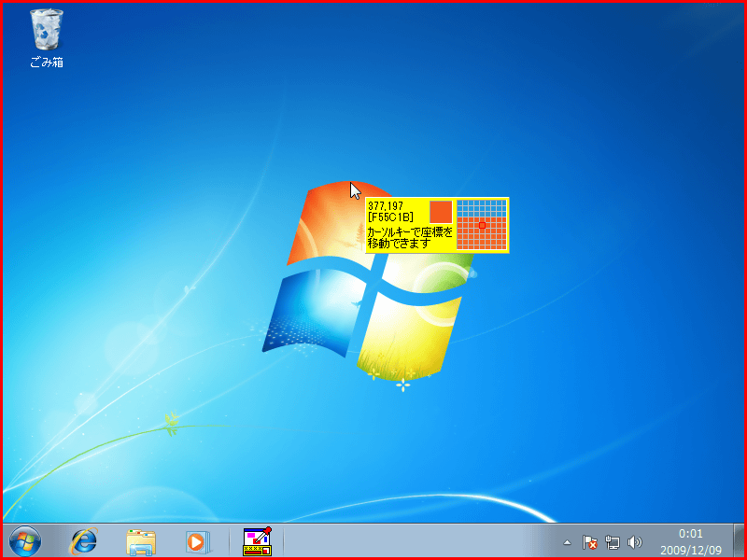Launch Windows Media Player from taskbar

(196, 542)
